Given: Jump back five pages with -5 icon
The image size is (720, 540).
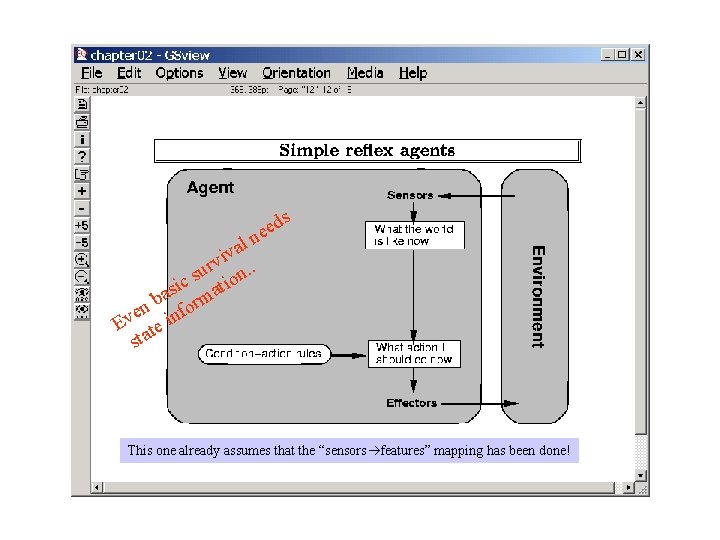Looking at the screenshot, I should click(x=82, y=242).
